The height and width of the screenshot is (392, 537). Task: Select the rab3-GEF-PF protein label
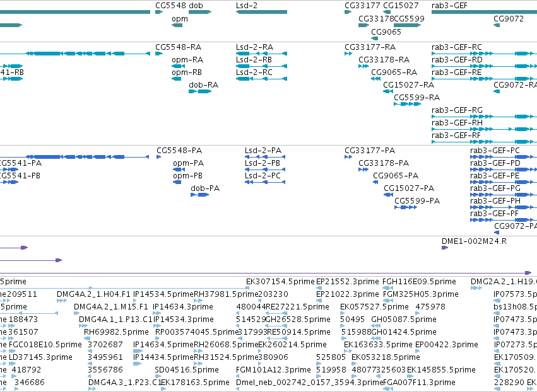tap(495, 214)
